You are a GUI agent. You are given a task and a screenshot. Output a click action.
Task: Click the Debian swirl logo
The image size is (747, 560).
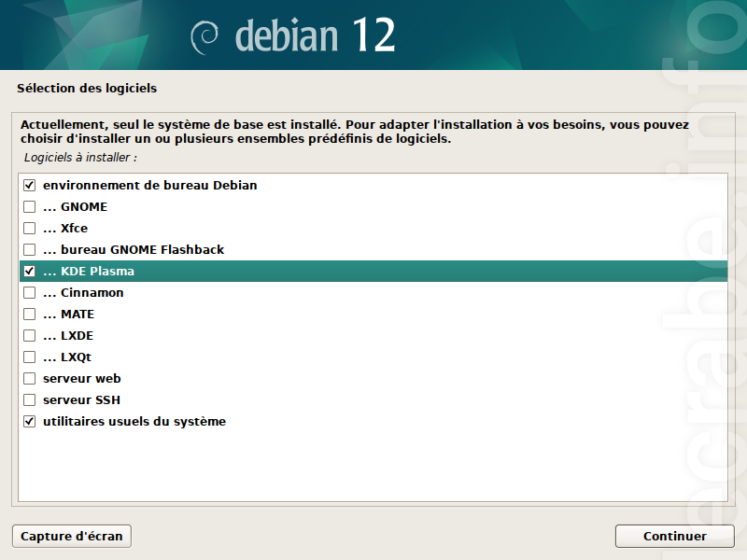pos(204,37)
